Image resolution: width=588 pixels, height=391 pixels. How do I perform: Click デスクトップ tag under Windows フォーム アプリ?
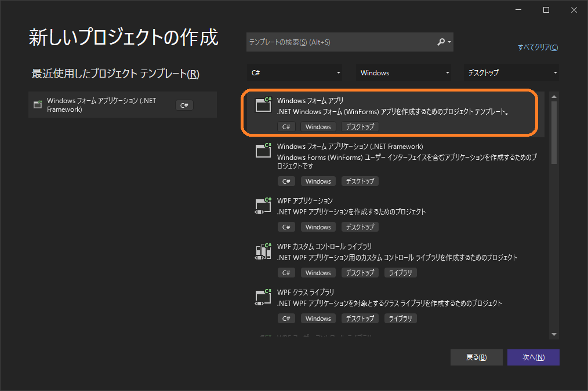click(x=360, y=127)
